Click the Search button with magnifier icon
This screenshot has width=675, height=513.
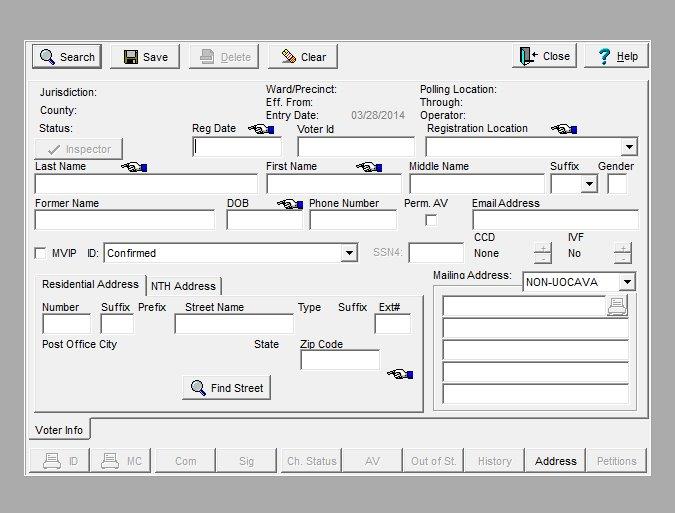[x=67, y=56]
